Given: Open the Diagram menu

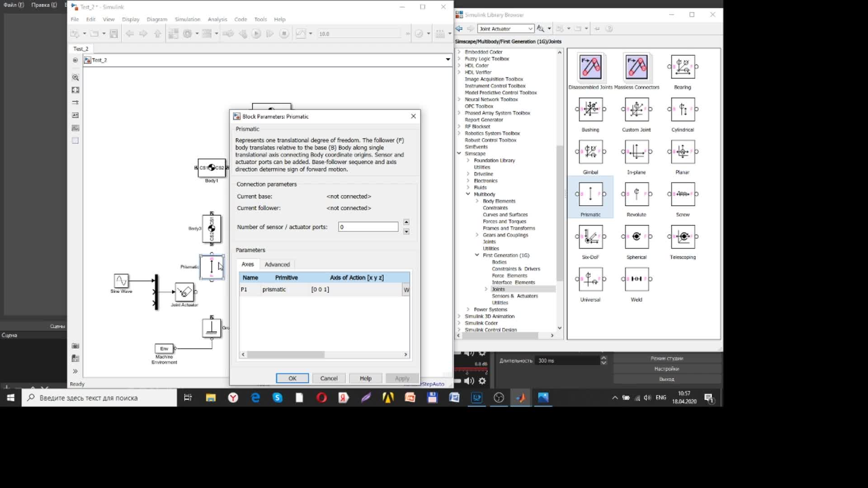Looking at the screenshot, I should (x=157, y=19).
